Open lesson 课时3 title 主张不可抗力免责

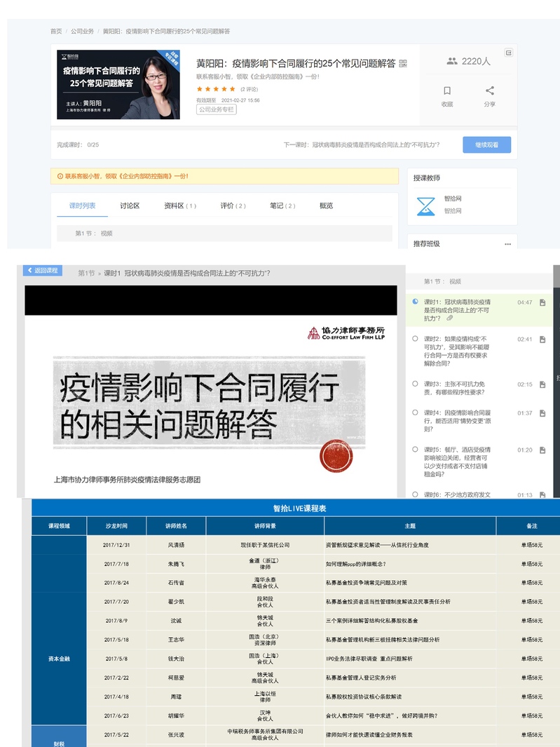coord(454,389)
